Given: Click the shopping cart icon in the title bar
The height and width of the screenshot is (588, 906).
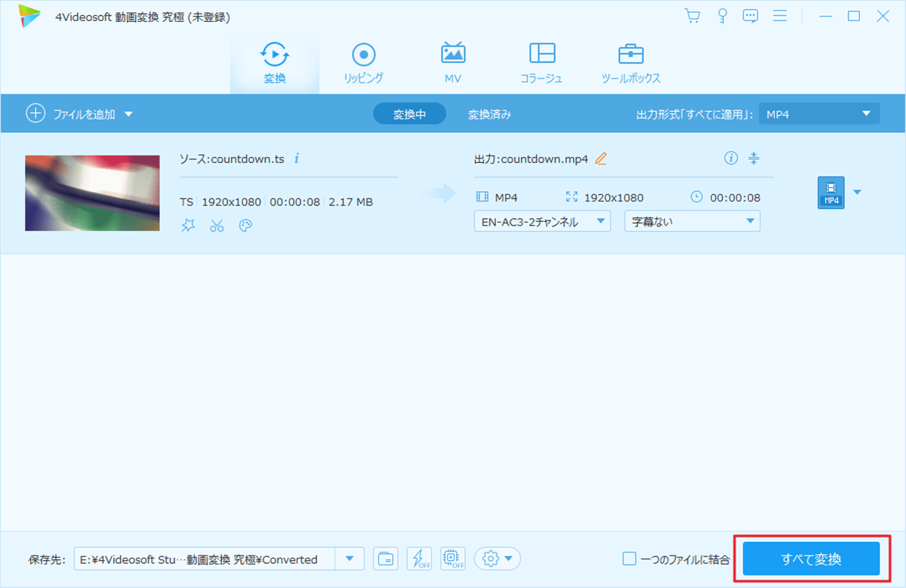Looking at the screenshot, I should coord(692,15).
